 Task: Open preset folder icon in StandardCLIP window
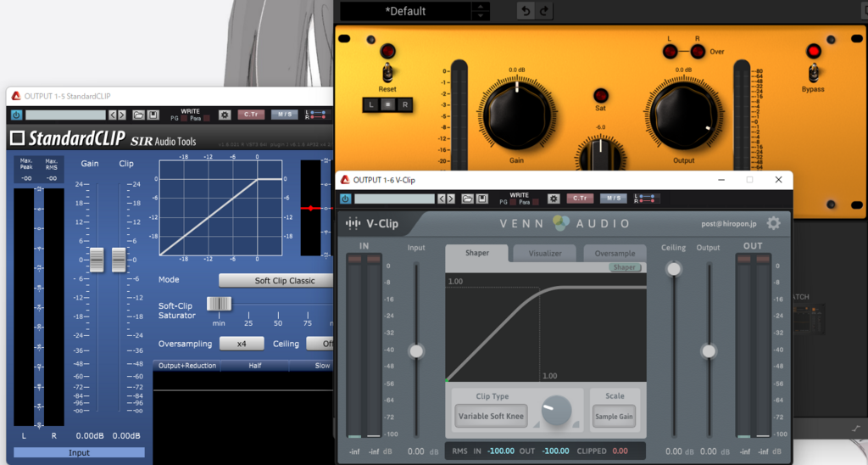pos(138,115)
